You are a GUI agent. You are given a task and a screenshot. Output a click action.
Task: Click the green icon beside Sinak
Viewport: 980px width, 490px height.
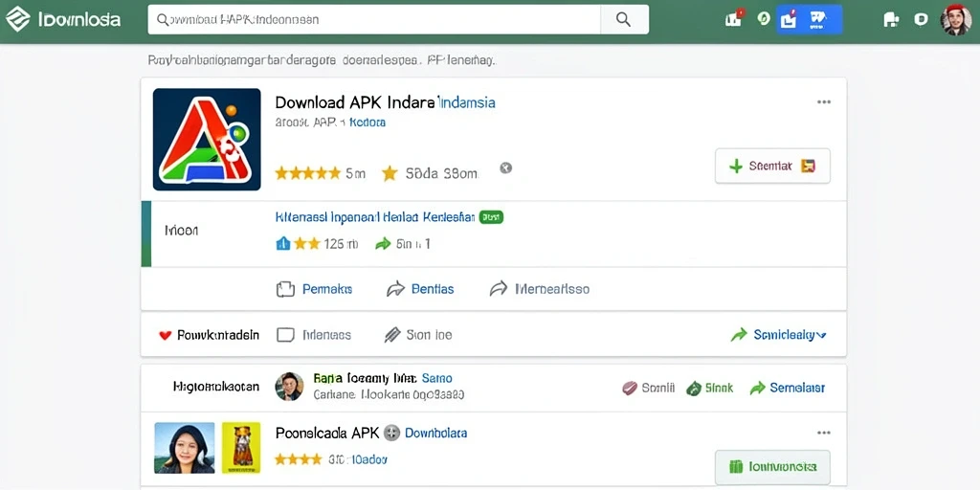point(694,389)
